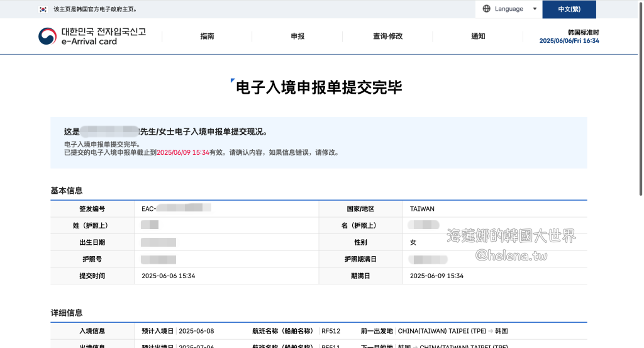Click the 入境信息 row label
Screen dimensions: 644x348
click(x=92, y=331)
